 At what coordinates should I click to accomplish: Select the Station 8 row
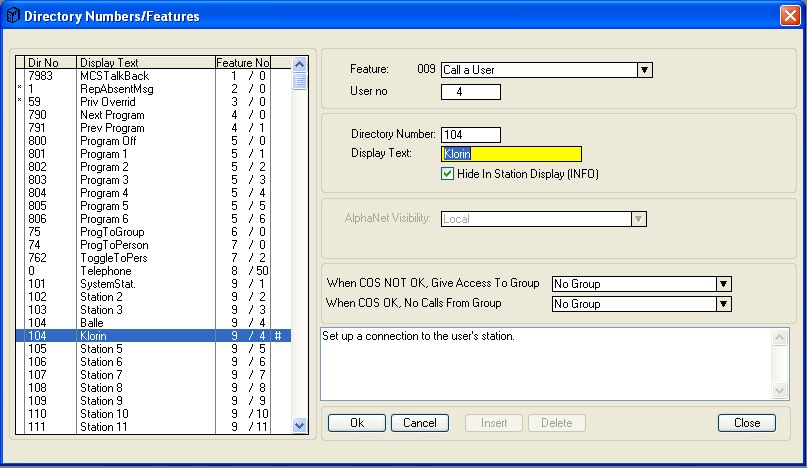click(153, 388)
